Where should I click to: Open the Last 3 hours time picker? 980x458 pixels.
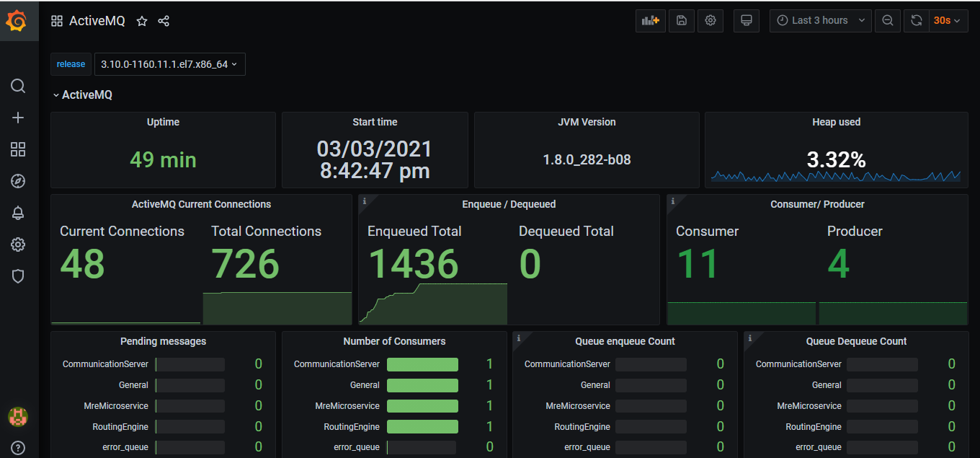point(820,21)
